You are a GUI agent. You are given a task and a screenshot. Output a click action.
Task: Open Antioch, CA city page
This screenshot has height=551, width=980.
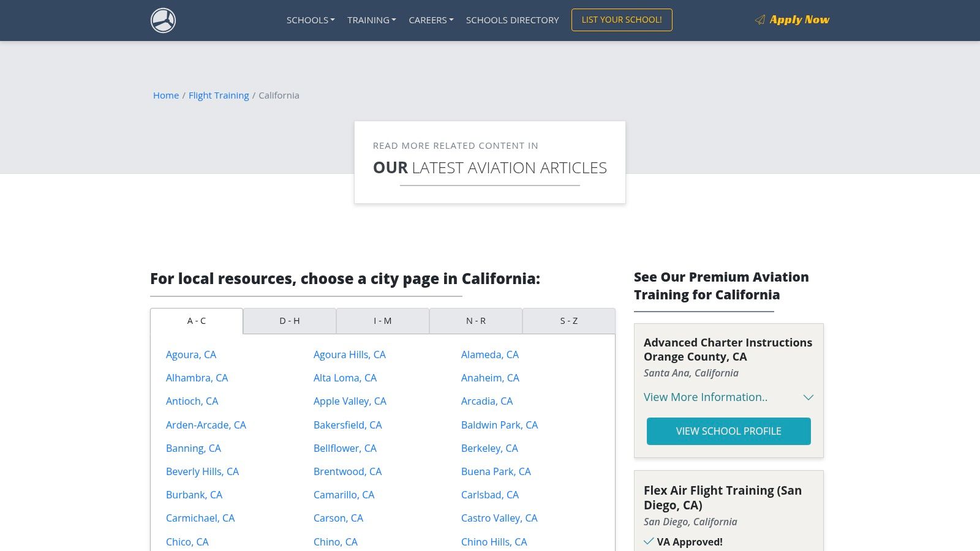[192, 401]
